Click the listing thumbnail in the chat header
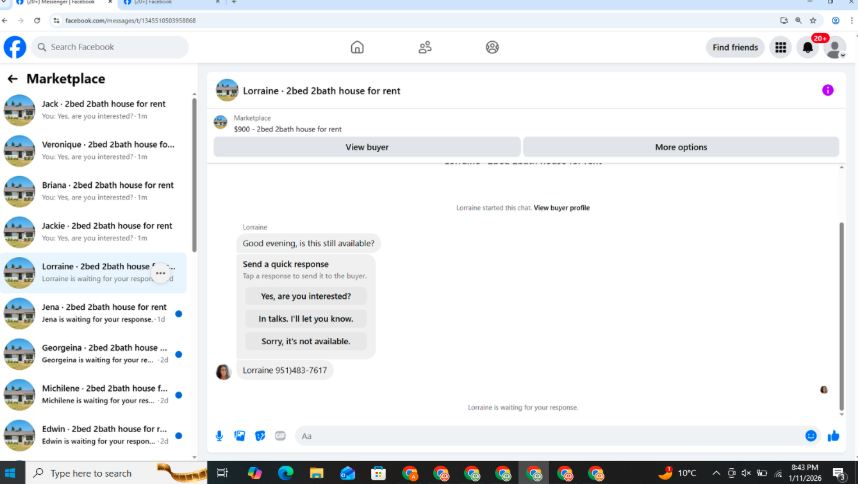This screenshot has width=858, height=484. tap(227, 90)
